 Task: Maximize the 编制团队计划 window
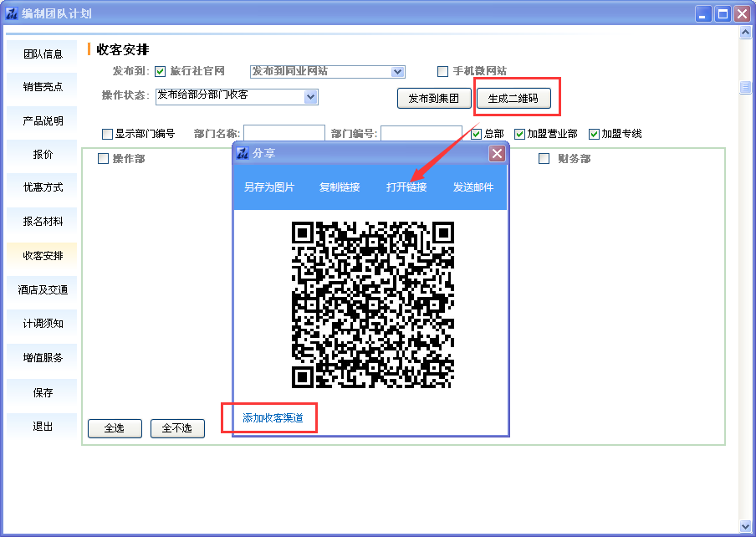pyautogui.click(x=723, y=14)
